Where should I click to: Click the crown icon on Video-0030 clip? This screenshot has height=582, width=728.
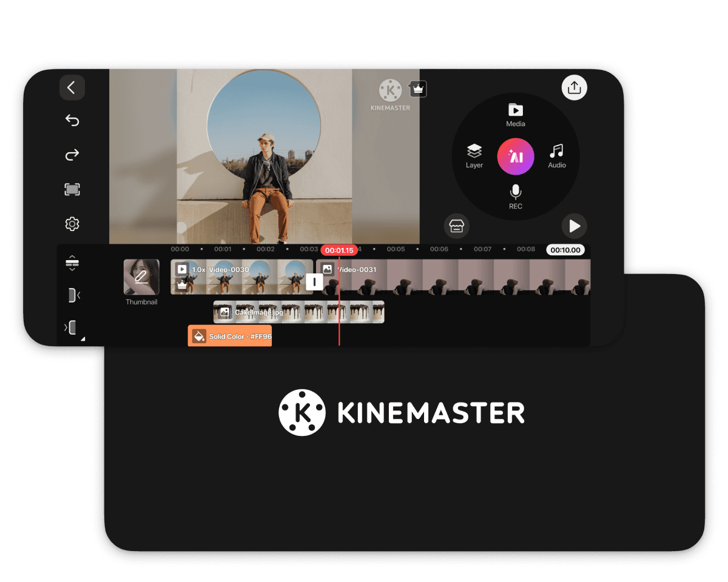181,285
